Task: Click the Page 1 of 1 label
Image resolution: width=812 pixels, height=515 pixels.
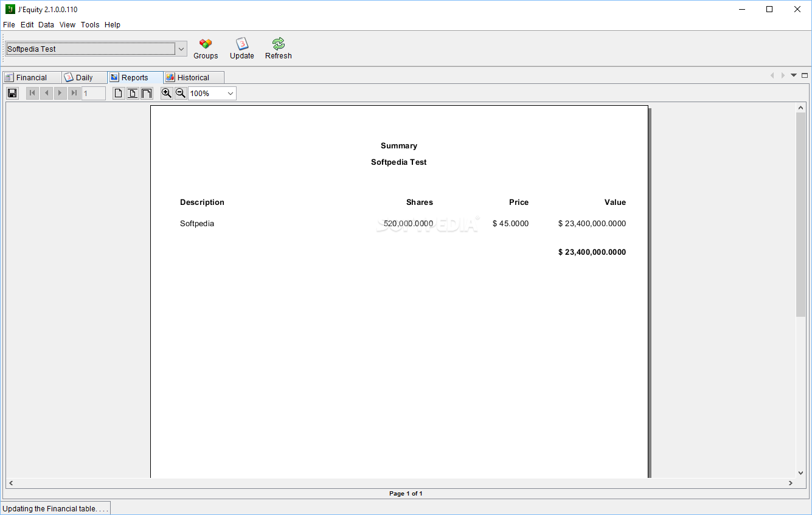Action: (406, 493)
